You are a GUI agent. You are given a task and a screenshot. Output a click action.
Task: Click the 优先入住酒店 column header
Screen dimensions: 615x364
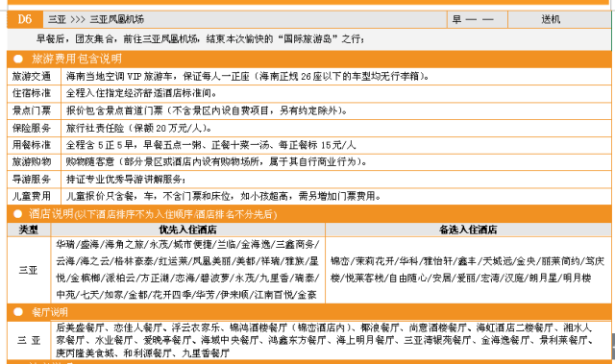(x=188, y=230)
